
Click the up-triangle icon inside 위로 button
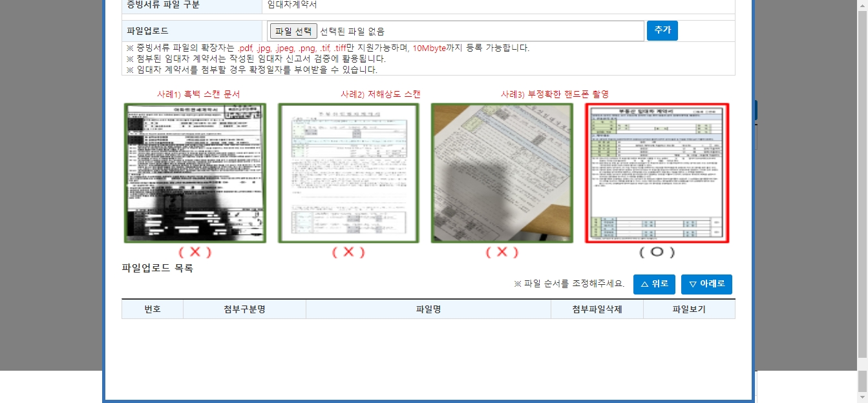644,284
